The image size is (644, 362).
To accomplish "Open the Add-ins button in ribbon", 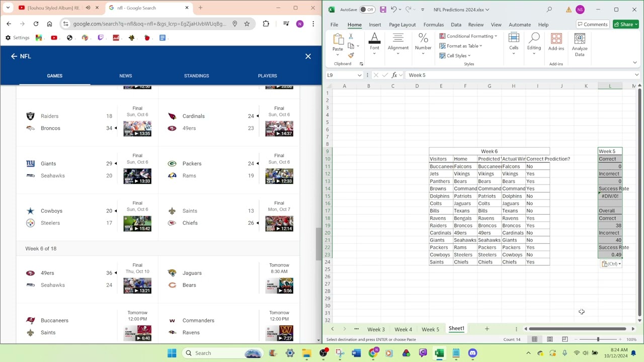I will 556,42.
